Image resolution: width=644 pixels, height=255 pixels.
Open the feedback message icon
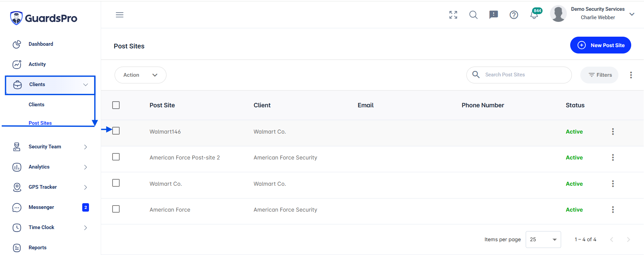tap(494, 15)
